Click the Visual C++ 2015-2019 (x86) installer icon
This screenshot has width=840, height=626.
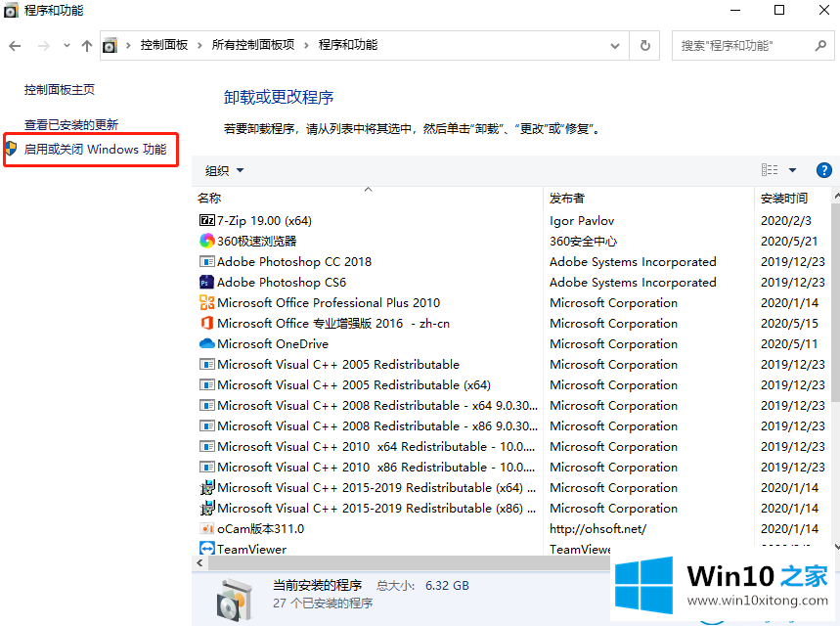[x=206, y=508]
